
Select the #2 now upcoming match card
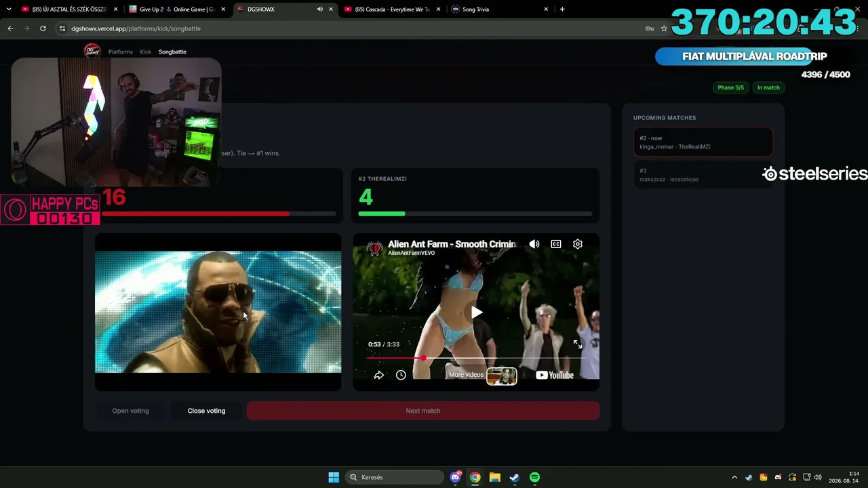703,142
